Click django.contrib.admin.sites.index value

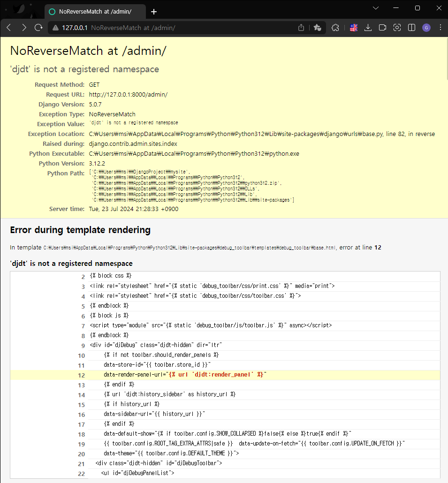(x=133, y=144)
